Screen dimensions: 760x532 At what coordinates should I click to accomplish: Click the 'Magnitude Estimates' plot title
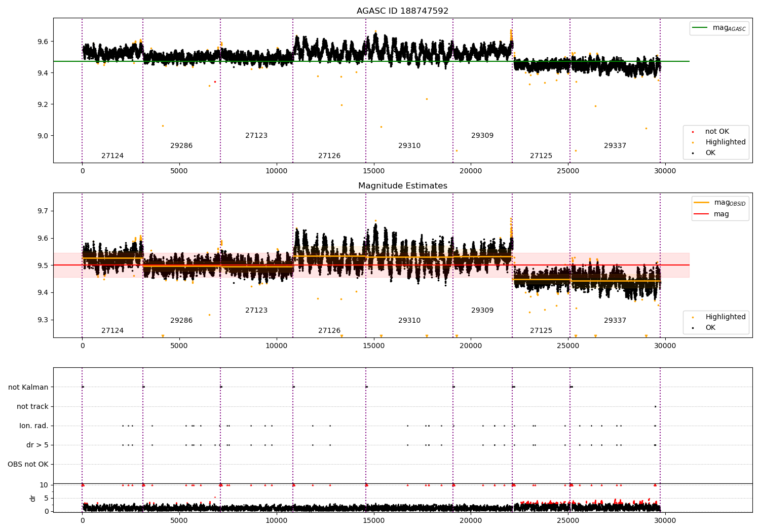pyautogui.click(x=402, y=185)
